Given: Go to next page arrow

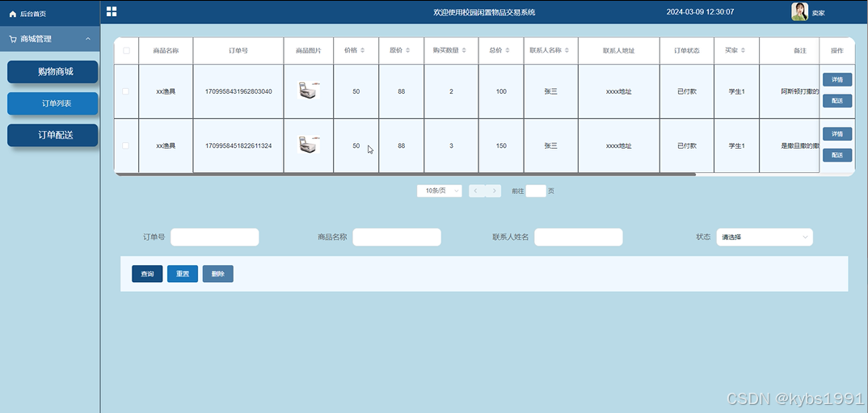Looking at the screenshot, I should [493, 191].
